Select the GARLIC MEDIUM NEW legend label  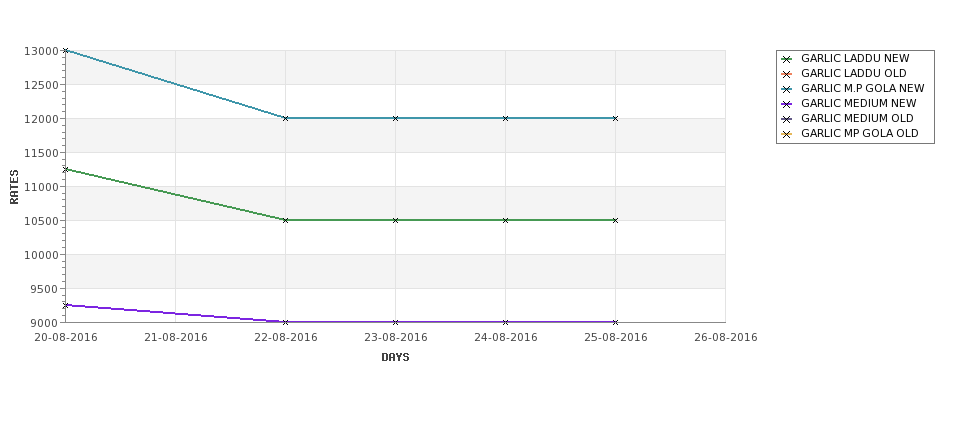pyautogui.click(x=858, y=104)
